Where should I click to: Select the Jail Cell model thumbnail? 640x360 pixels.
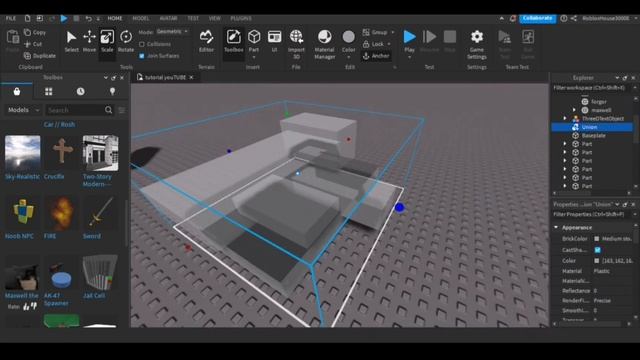click(x=100, y=272)
